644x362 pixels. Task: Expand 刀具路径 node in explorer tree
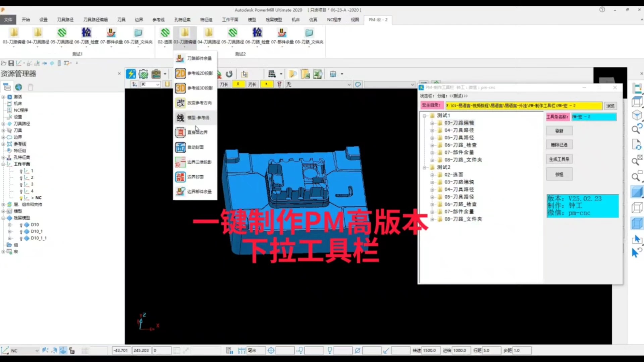point(3,124)
